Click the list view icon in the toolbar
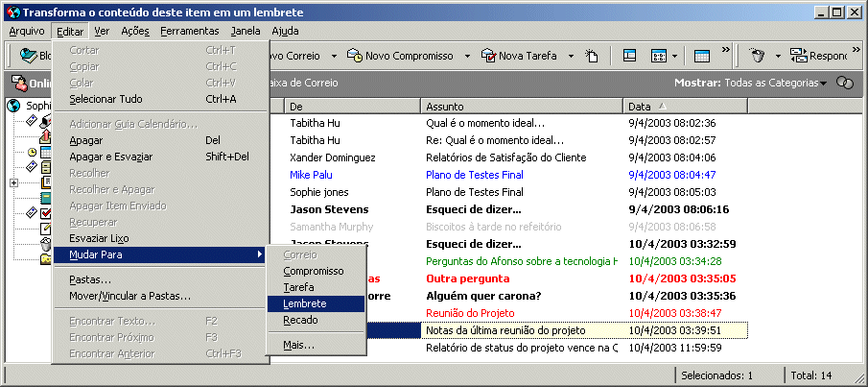Screen dimensions: 868x387 (629, 56)
